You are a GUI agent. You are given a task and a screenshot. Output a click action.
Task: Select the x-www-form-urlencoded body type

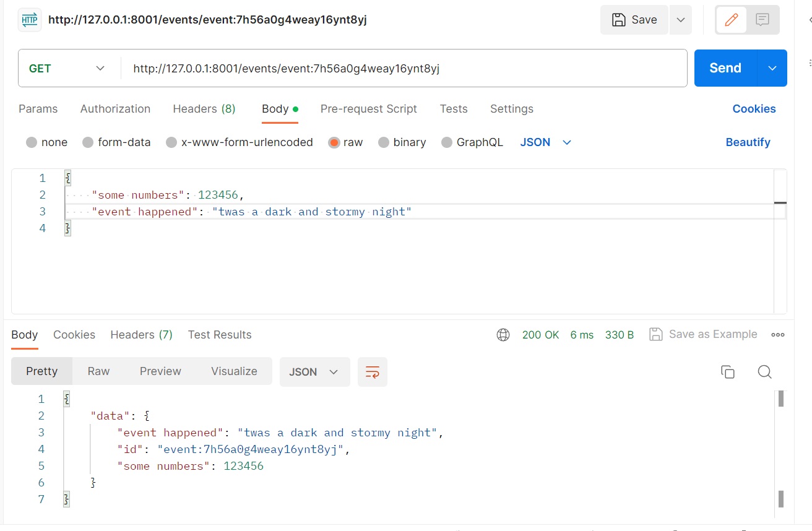point(240,142)
